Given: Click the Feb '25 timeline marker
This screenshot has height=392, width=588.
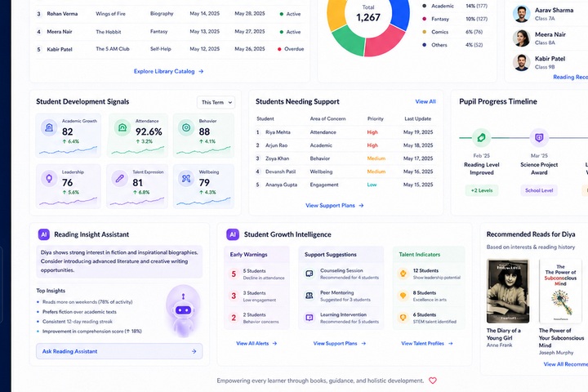Looking at the screenshot, I should (x=482, y=138).
